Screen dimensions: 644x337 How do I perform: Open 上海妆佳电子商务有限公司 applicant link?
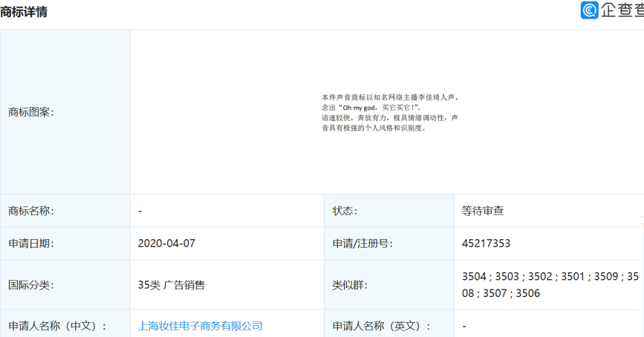coord(200,326)
